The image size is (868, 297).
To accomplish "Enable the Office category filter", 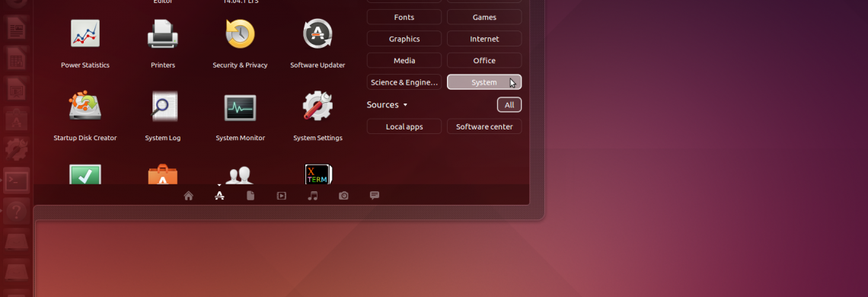I will 484,60.
